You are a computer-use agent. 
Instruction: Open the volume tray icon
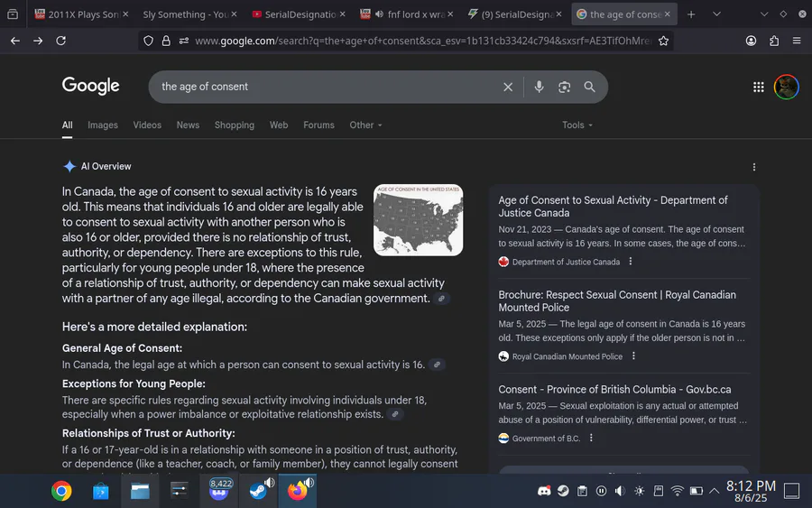click(x=620, y=491)
